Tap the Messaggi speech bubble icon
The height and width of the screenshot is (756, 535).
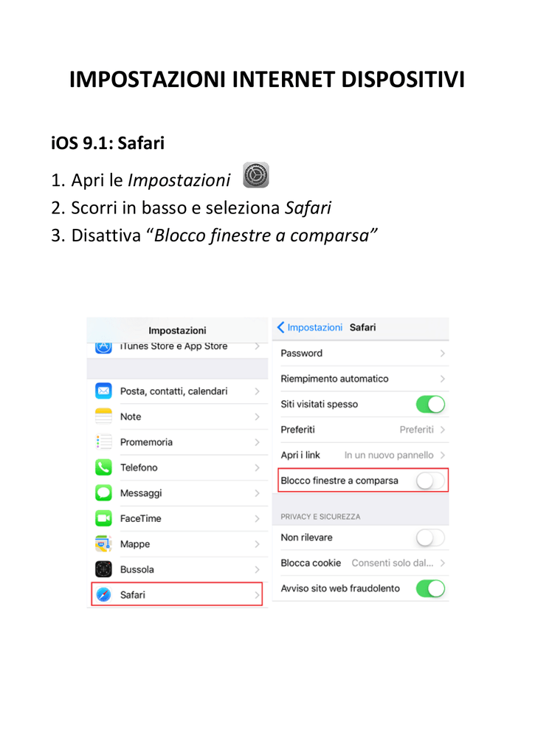point(103,492)
